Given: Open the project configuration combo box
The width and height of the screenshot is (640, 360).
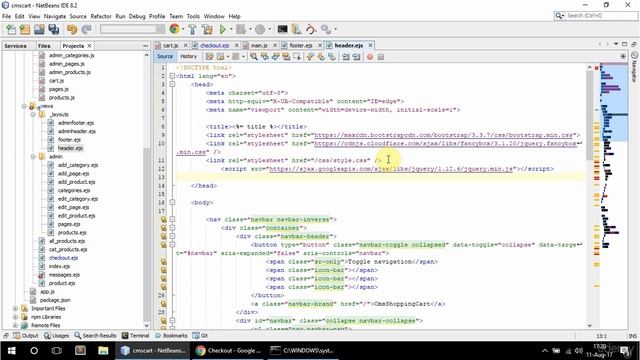Looking at the screenshot, I should (x=132, y=29).
